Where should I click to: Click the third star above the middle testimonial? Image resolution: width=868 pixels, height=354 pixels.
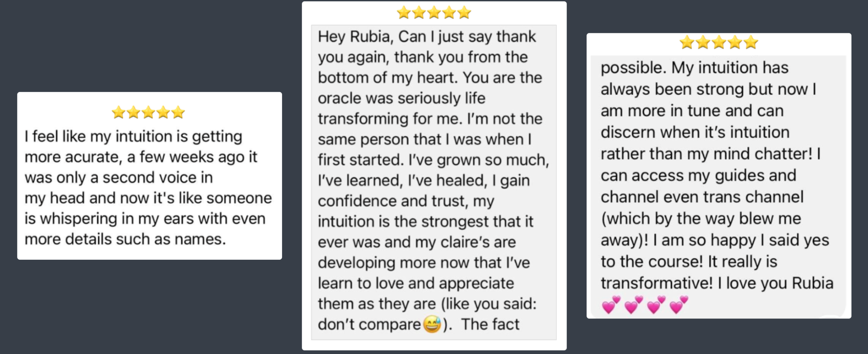pyautogui.click(x=434, y=13)
